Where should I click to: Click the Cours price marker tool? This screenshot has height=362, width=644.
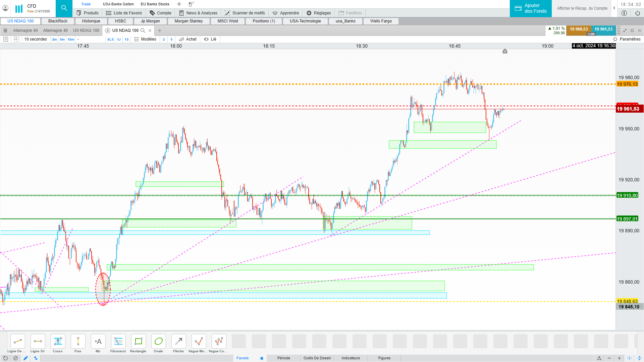pyautogui.click(x=58, y=342)
